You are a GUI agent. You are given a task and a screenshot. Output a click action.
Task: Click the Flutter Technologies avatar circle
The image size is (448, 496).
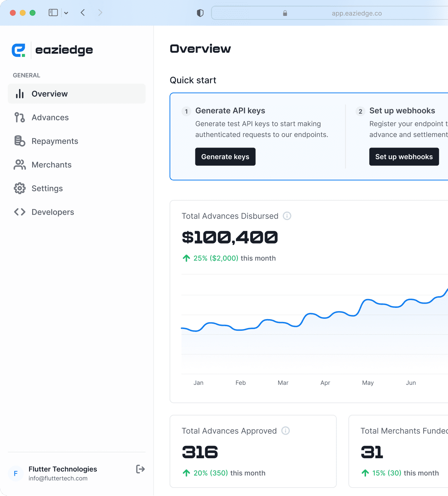(16, 473)
